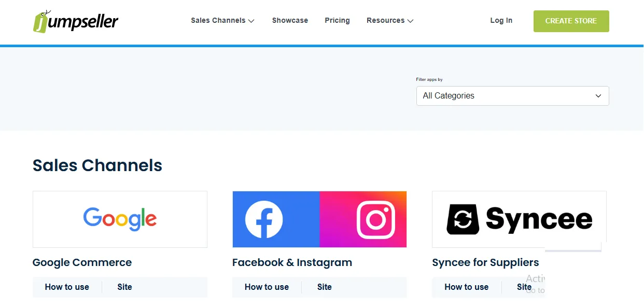Click the Log In link
Screen dimensions: 644x308
(x=501, y=21)
